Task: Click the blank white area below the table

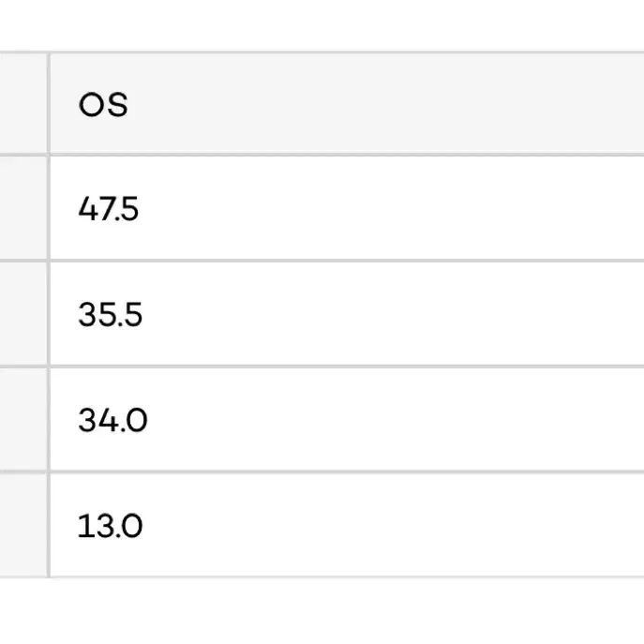Action: tap(322, 611)
